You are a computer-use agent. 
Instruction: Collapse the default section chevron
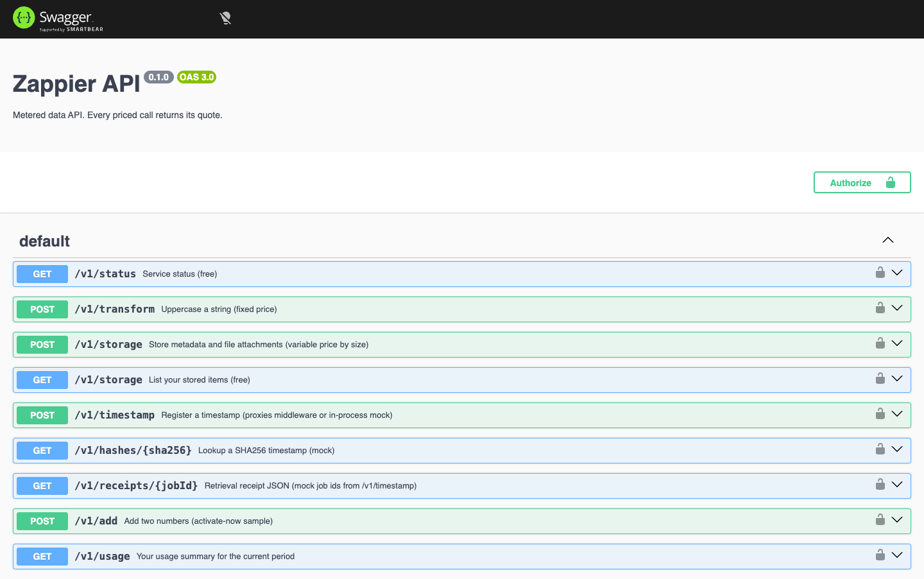tap(888, 240)
